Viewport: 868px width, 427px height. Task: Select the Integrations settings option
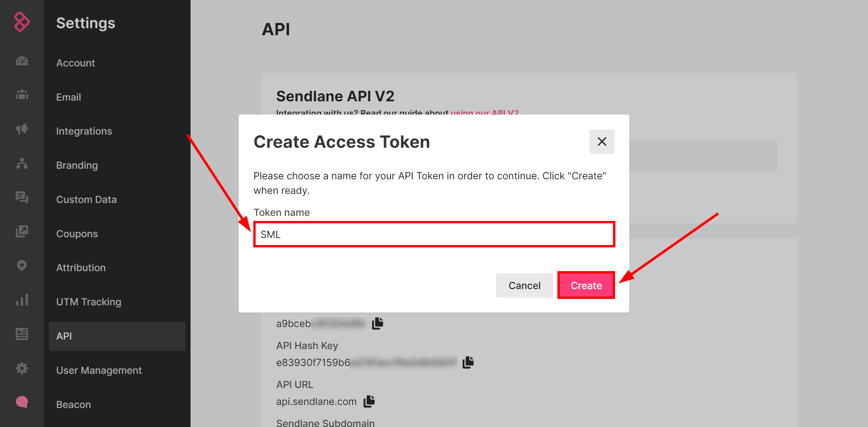pos(84,131)
